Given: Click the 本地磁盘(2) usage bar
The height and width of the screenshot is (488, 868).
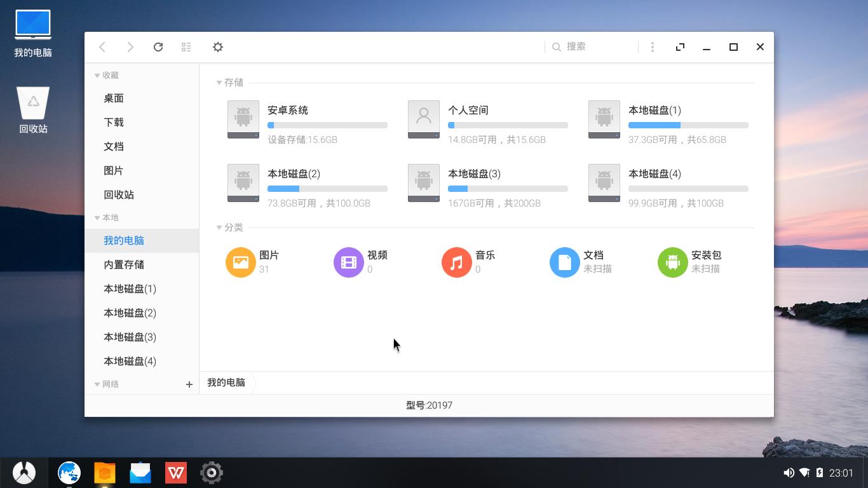Looking at the screenshot, I should [x=328, y=189].
